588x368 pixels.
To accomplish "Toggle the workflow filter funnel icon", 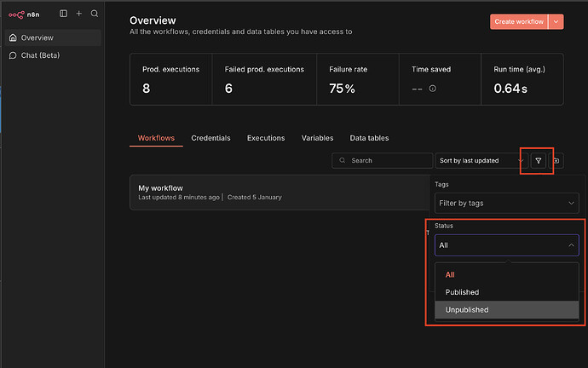I will pyautogui.click(x=538, y=160).
